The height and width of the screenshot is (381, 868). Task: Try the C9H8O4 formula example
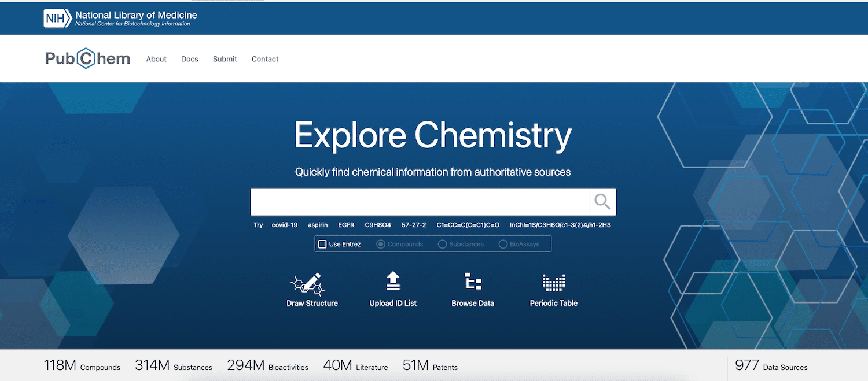point(378,225)
